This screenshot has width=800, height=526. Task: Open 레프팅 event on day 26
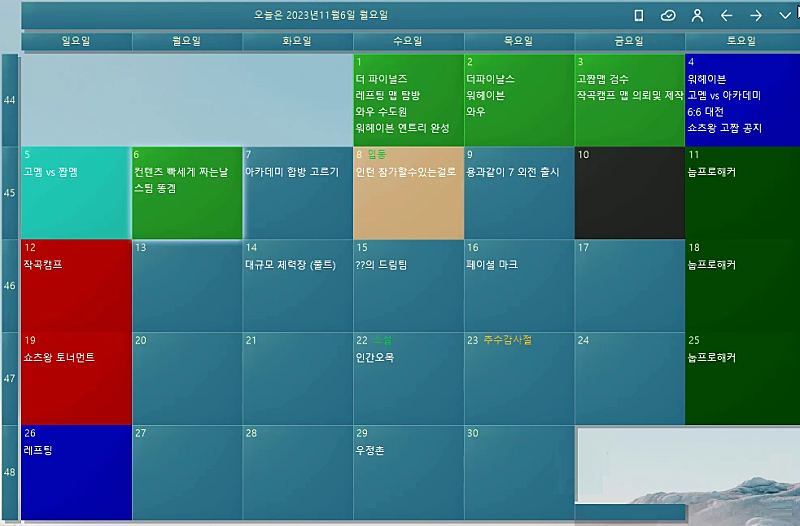coord(38,450)
